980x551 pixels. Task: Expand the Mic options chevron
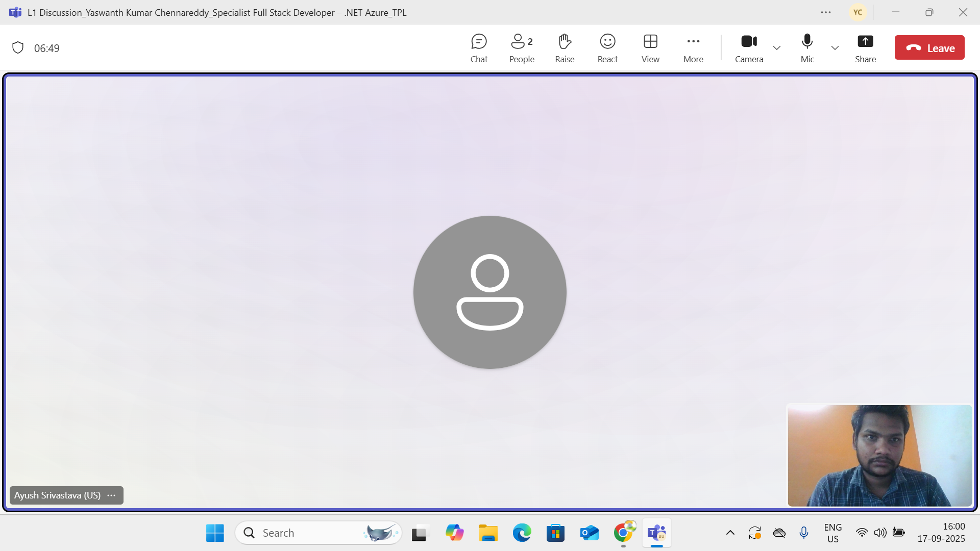[x=835, y=48]
